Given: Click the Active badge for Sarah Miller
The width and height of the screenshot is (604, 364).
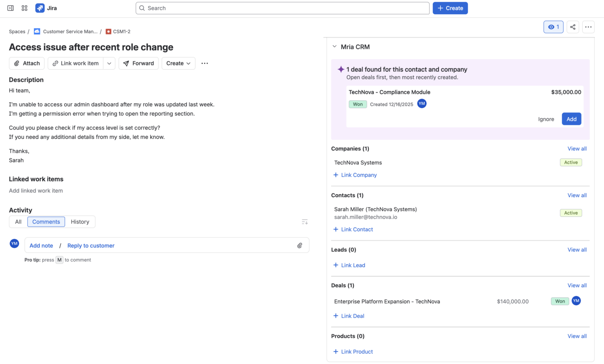Looking at the screenshot, I should click(x=571, y=213).
